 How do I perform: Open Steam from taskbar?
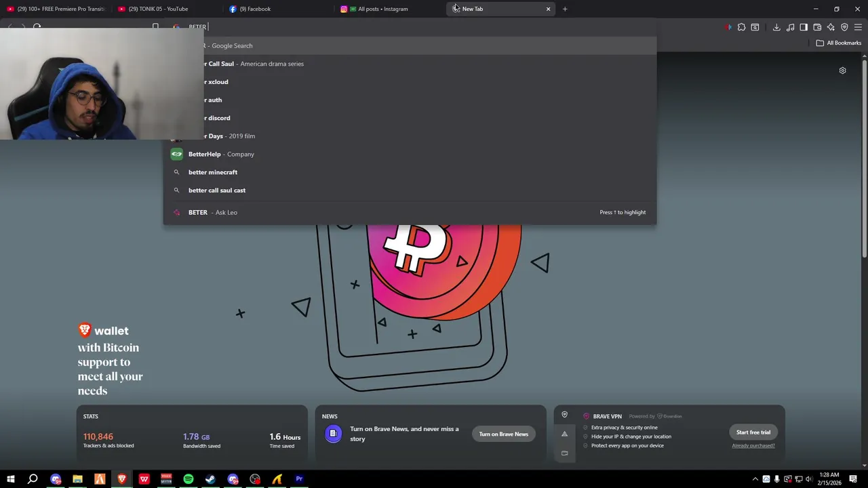pyautogui.click(x=210, y=479)
